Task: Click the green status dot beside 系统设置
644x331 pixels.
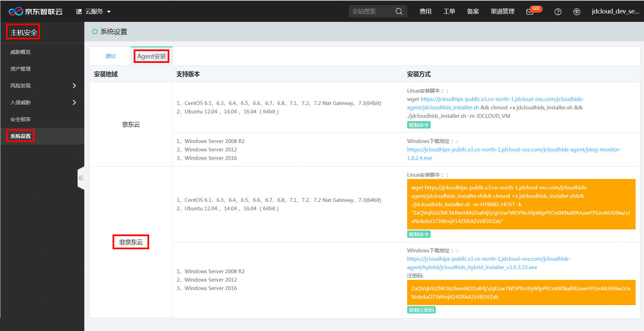Action: [x=94, y=31]
